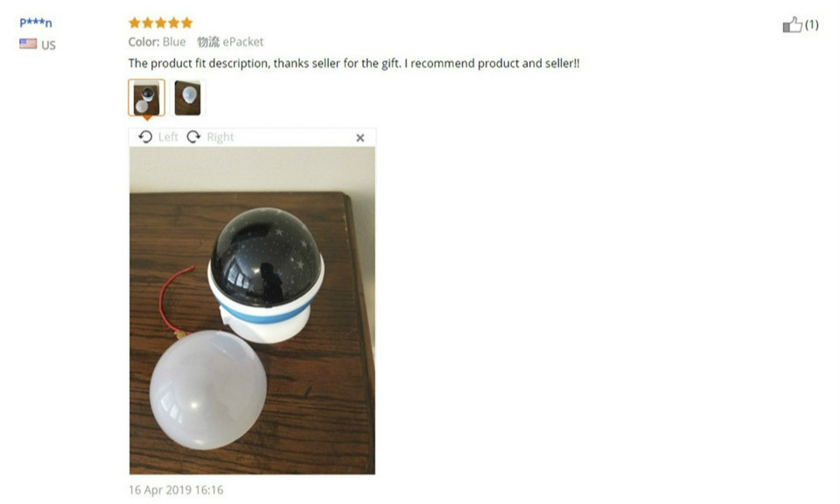Click the review date 16 Apr 2019
This screenshot has width=840, height=504.
coord(176,489)
